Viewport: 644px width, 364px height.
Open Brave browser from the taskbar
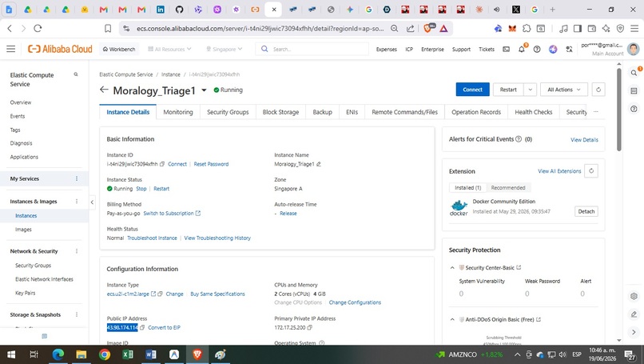coord(197,354)
